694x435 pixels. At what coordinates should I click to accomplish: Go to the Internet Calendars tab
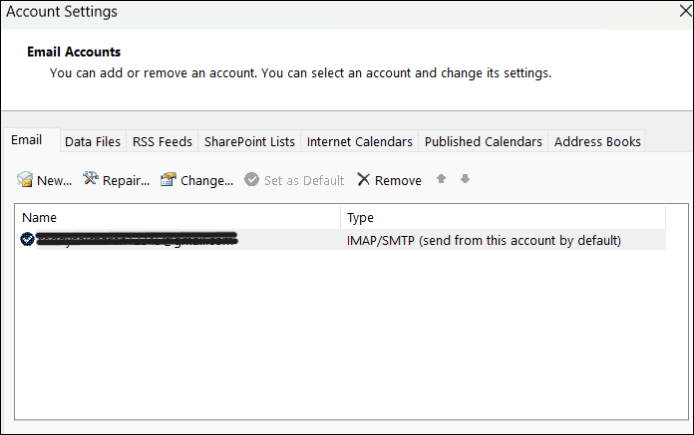point(359,142)
